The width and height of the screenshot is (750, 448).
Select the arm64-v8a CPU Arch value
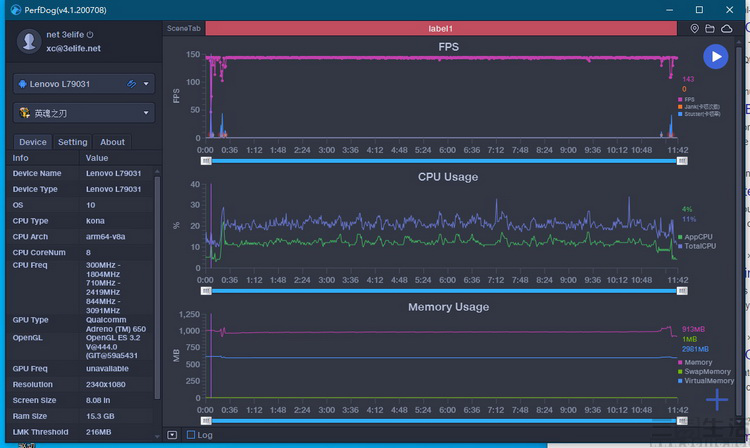(x=105, y=237)
